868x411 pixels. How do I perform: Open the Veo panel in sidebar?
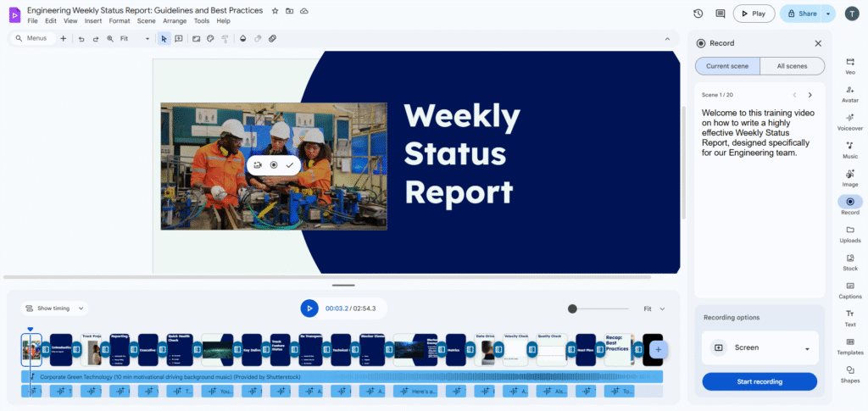pos(849,65)
